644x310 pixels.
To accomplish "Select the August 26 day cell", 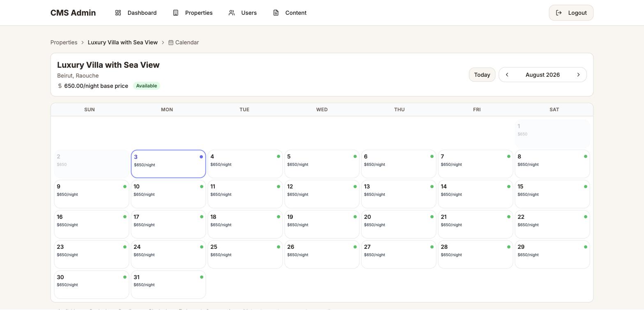I will 322,255.
